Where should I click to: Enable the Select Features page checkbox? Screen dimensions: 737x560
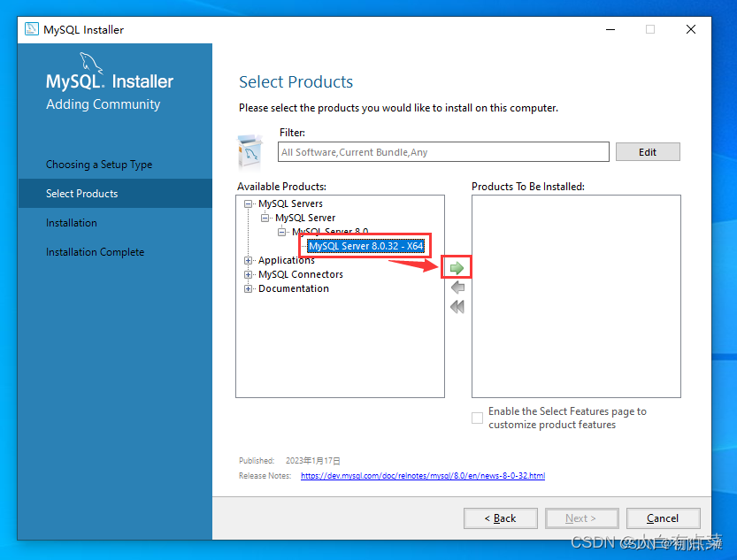click(477, 418)
